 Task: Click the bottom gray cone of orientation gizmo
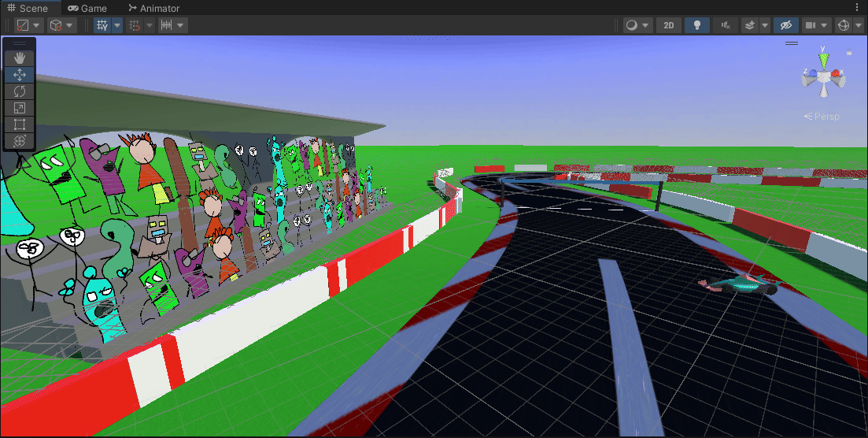coord(824,91)
